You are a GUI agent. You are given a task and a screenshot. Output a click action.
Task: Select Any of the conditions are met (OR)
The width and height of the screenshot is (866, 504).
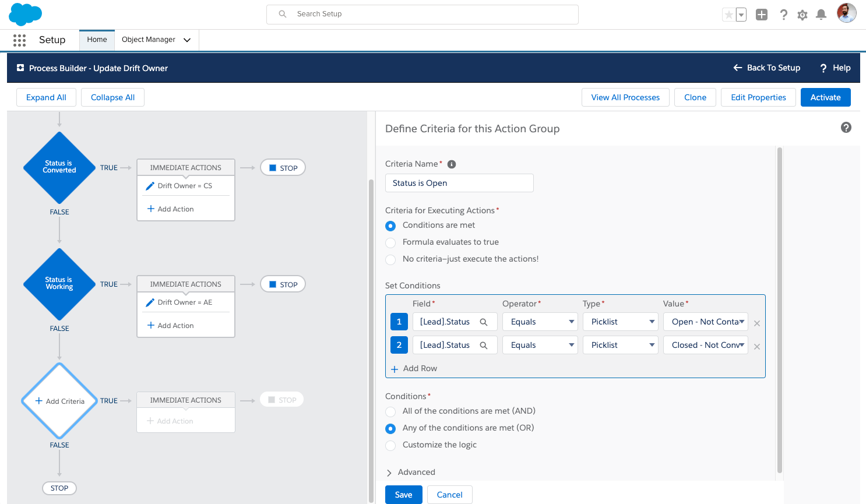[x=390, y=428]
